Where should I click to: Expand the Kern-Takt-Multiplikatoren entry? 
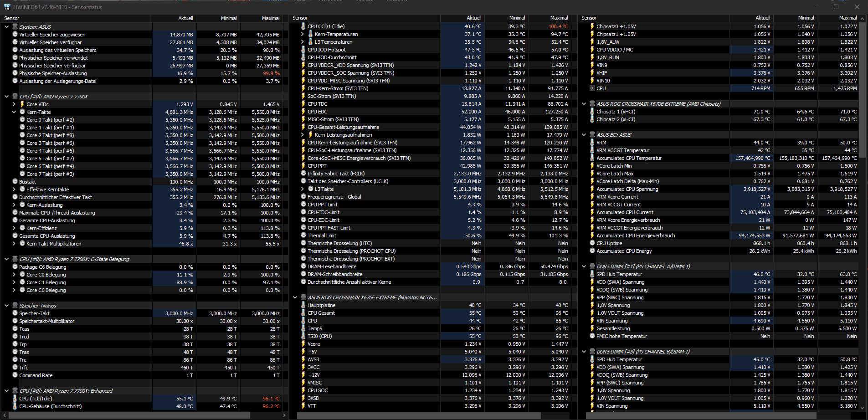coord(14,244)
